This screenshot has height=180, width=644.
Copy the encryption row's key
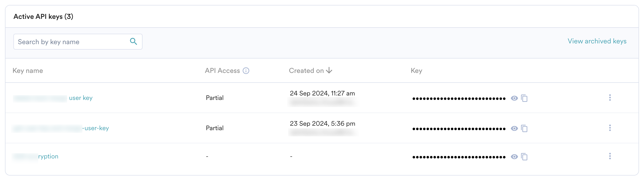coord(524,156)
